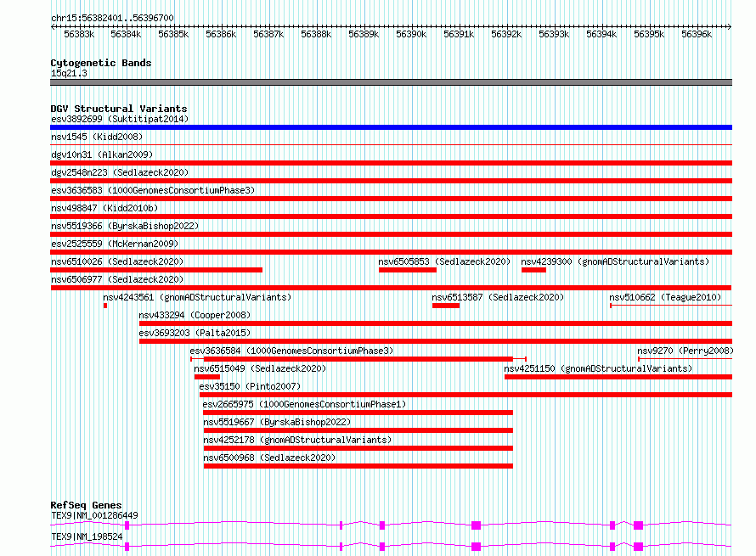Click the red bar under esv3636584
Viewport: 756px width, 556px height.
358,359
